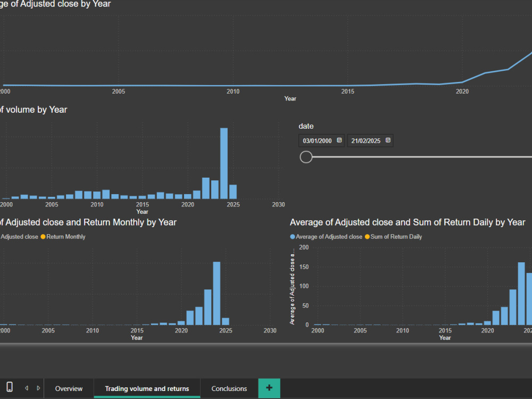
Task: Click the date range slider track
Action: pos(422,157)
